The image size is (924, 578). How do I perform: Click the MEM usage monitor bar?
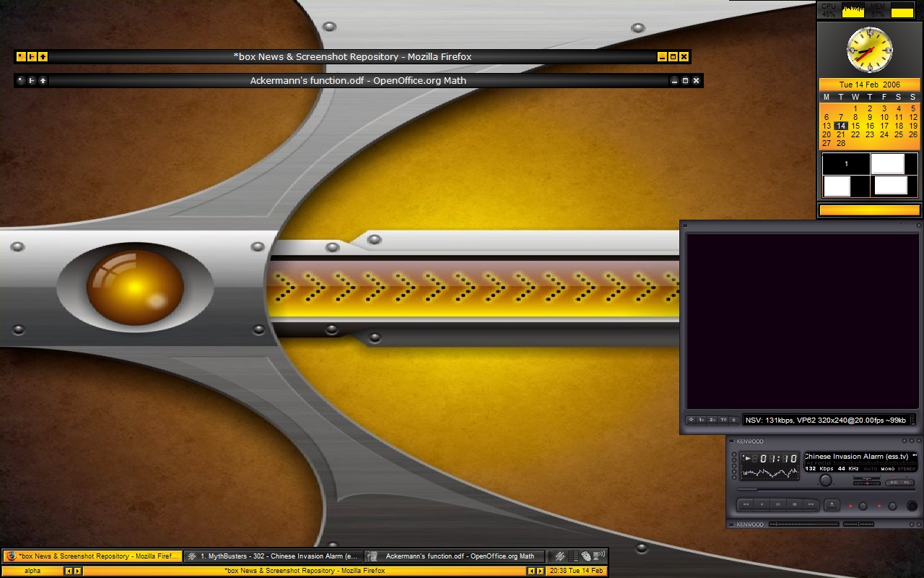[902, 10]
